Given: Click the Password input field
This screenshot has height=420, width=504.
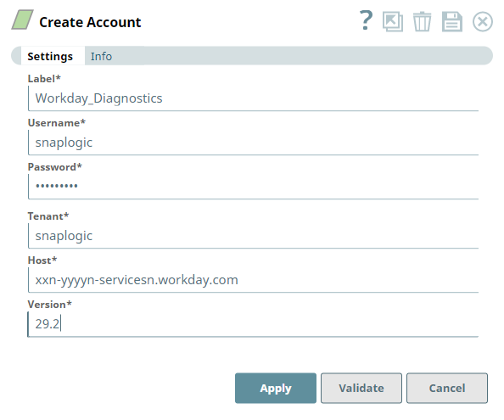Looking at the screenshot, I should point(254,187).
